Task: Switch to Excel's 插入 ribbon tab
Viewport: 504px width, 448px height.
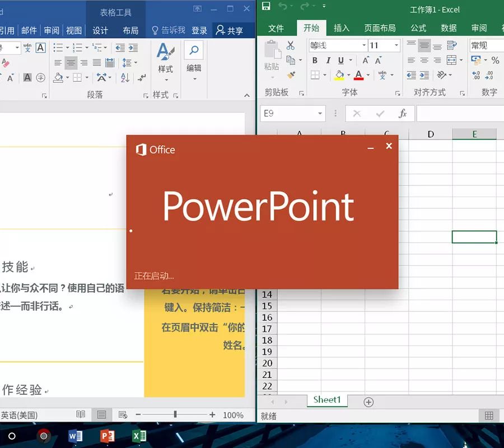Action: click(342, 28)
